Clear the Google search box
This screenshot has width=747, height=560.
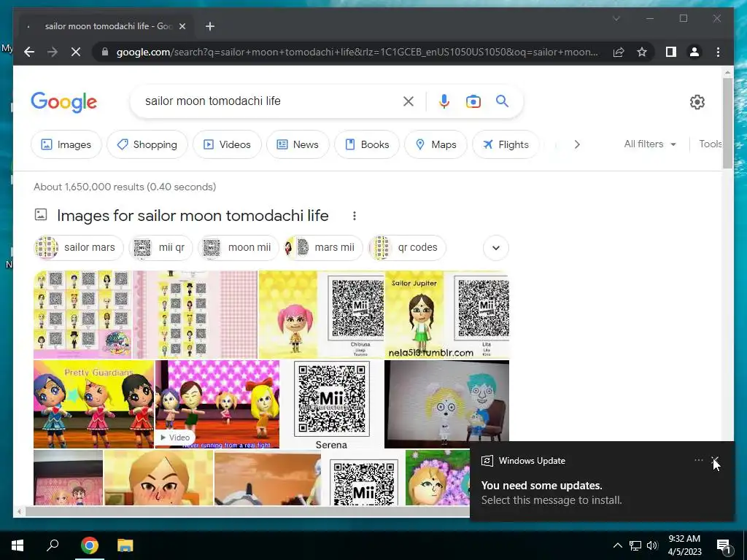coord(409,101)
